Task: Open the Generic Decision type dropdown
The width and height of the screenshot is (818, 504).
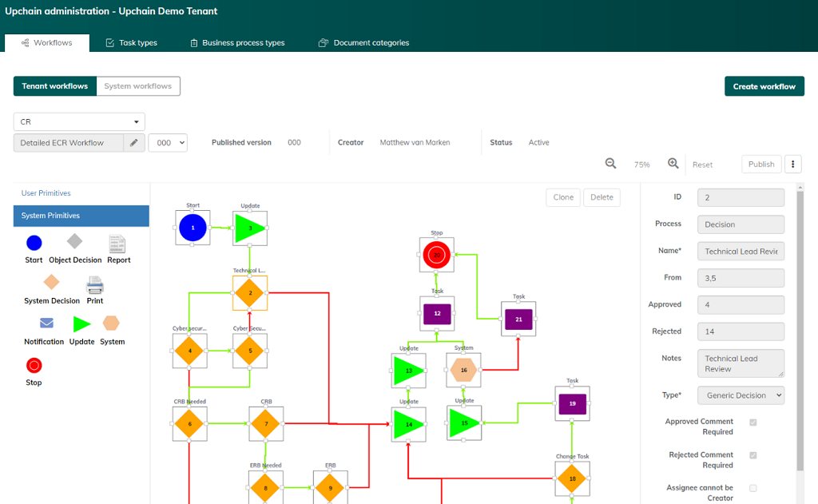Action: [x=741, y=395]
